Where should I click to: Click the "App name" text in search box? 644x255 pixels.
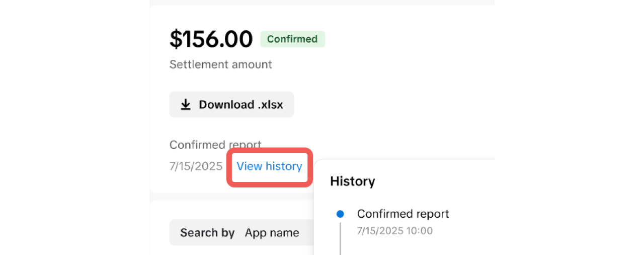272,233
